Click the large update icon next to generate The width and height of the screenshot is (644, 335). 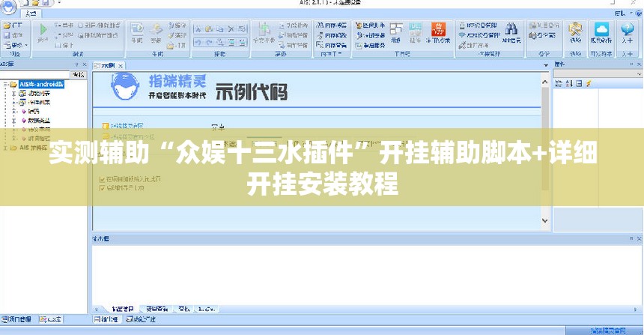click(x=156, y=29)
